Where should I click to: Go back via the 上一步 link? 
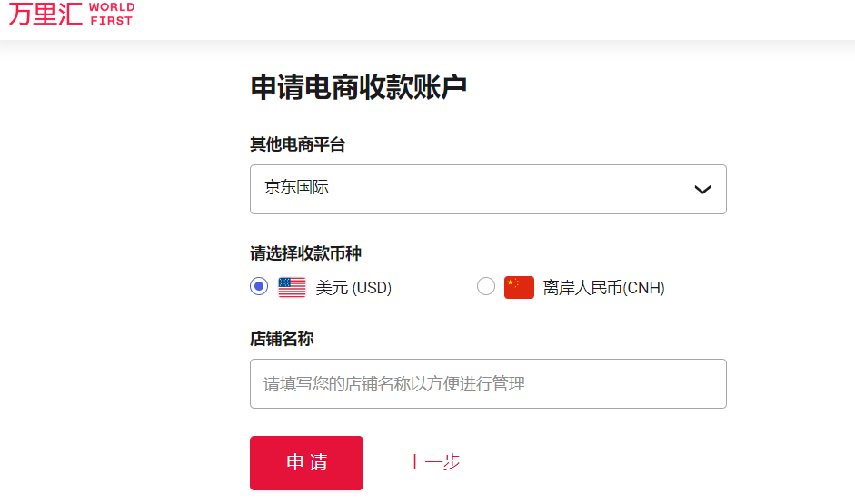click(433, 462)
